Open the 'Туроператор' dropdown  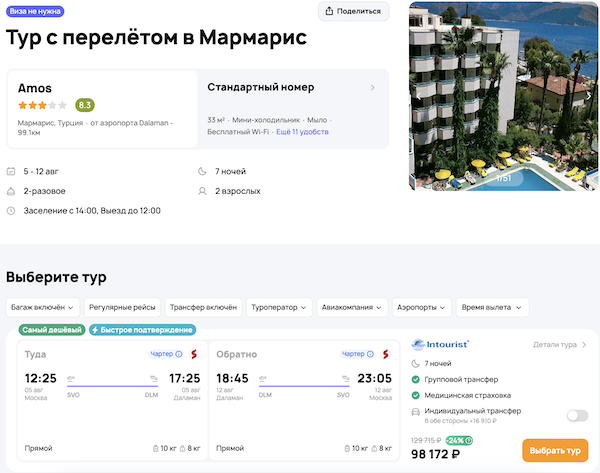(280, 307)
